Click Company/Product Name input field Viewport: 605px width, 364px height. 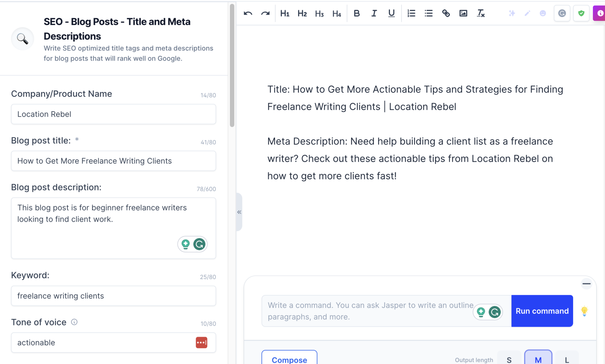coord(113,114)
